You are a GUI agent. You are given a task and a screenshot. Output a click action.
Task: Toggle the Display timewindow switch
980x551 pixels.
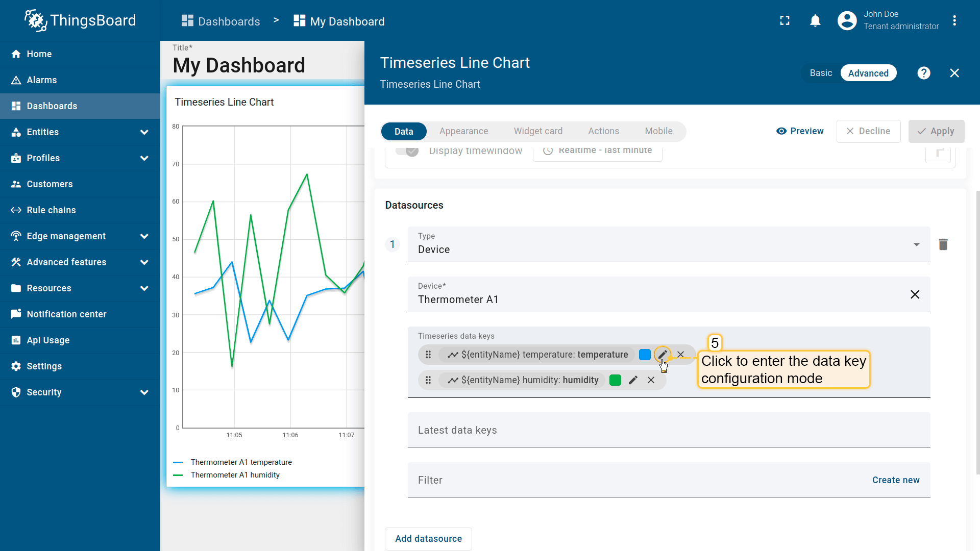point(407,151)
